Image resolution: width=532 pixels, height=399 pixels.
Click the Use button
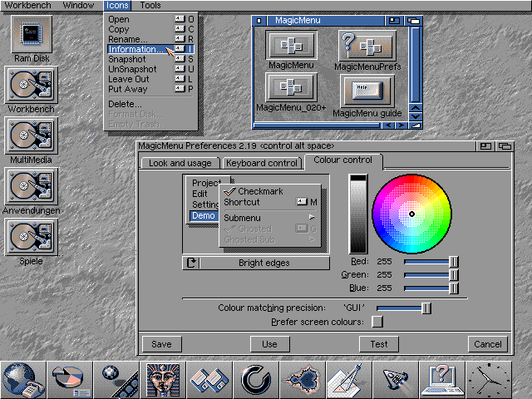[269, 344]
